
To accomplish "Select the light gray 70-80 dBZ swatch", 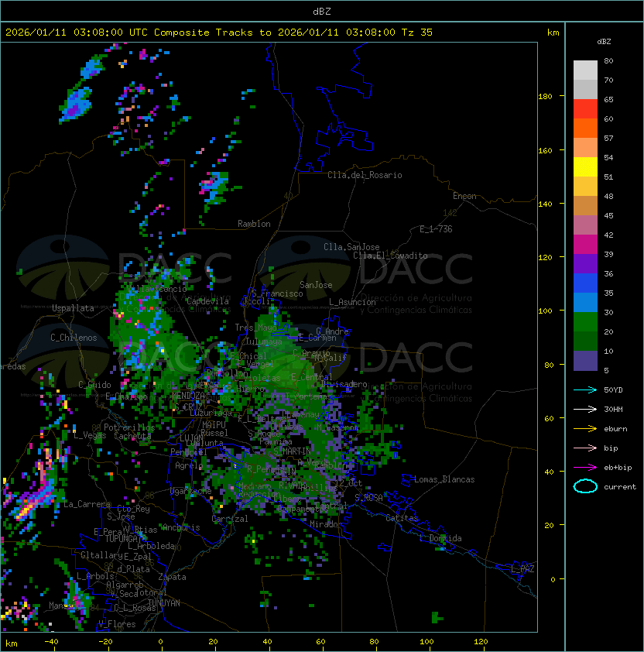I will pos(585,70).
